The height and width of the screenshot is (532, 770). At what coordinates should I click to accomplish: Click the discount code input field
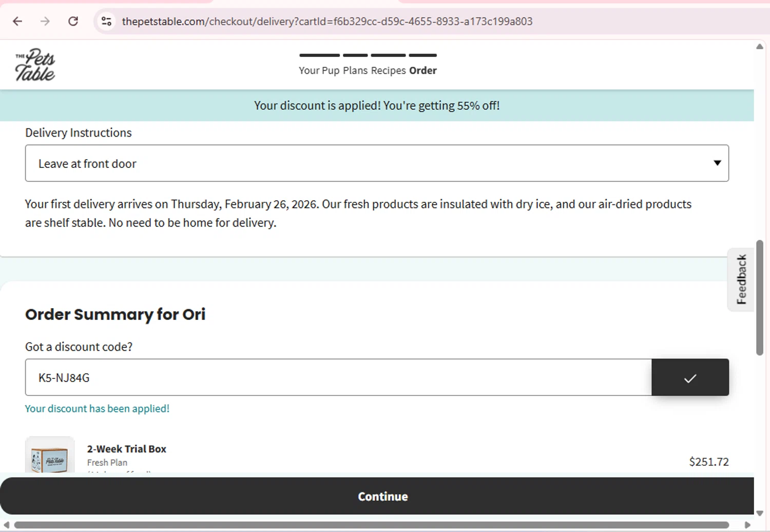tap(338, 377)
